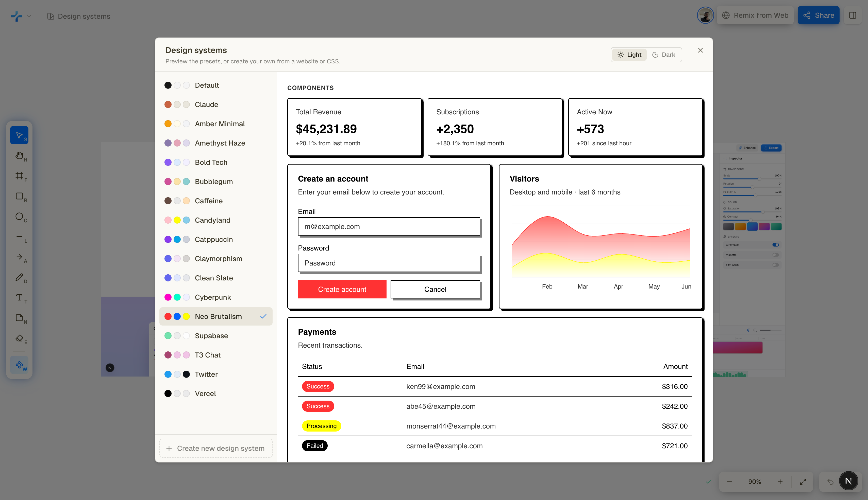Select the Claude preset
868x500 pixels.
216,104
